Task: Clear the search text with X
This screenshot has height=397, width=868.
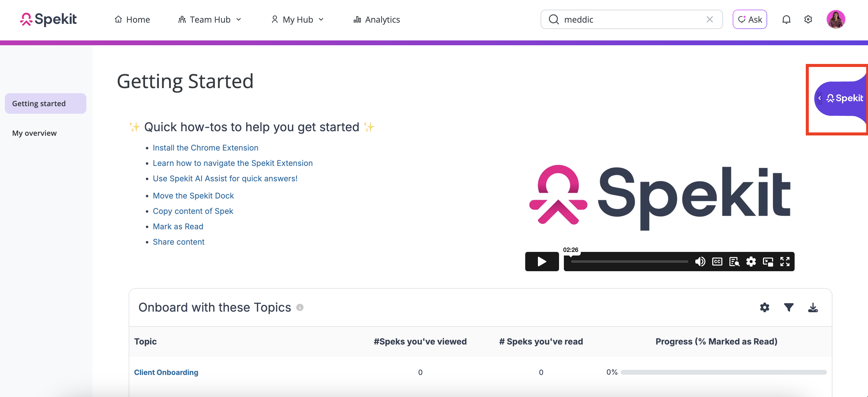Action: coord(710,20)
